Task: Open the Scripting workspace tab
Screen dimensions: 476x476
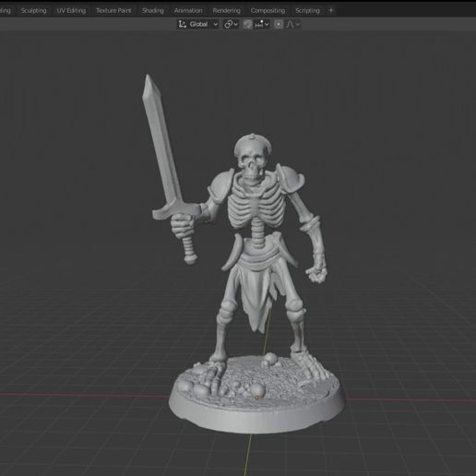Action: (307, 10)
